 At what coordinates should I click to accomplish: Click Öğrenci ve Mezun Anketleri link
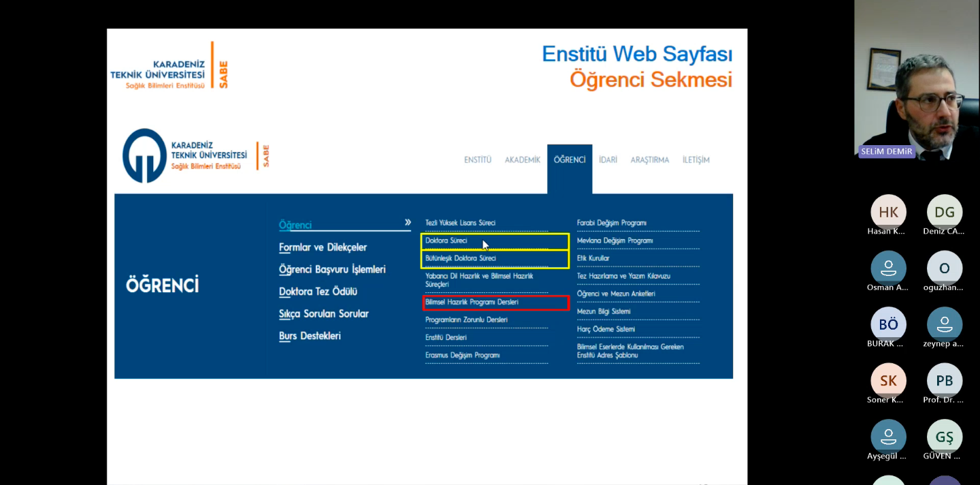click(x=616, y=294)
